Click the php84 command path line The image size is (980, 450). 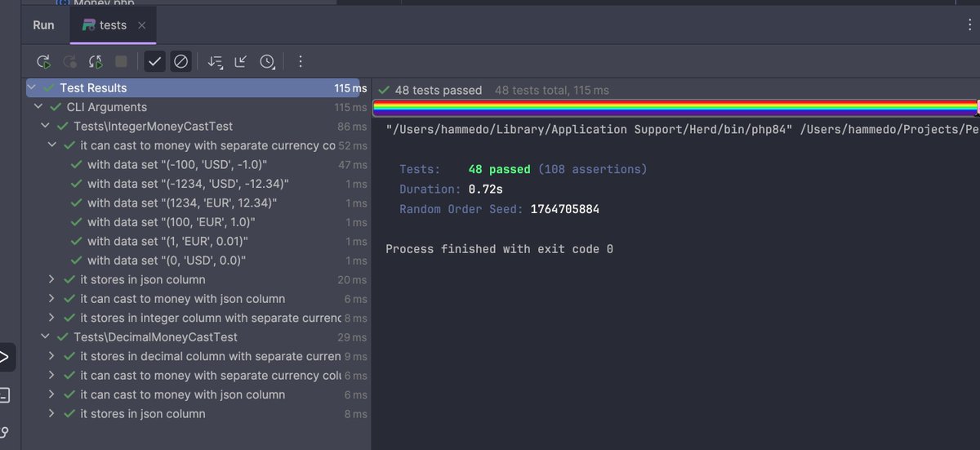click(683, 129)
